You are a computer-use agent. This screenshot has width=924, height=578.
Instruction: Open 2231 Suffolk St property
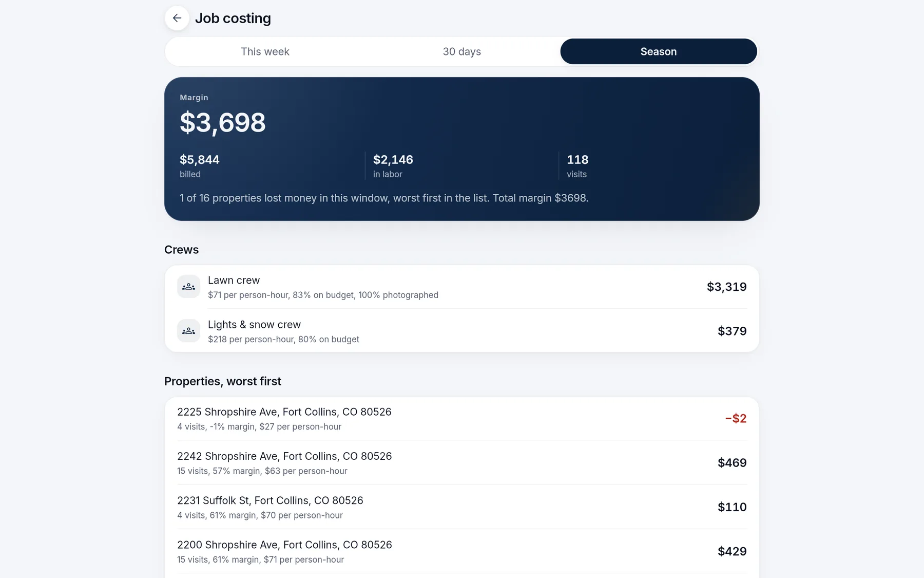click(462, 507)
